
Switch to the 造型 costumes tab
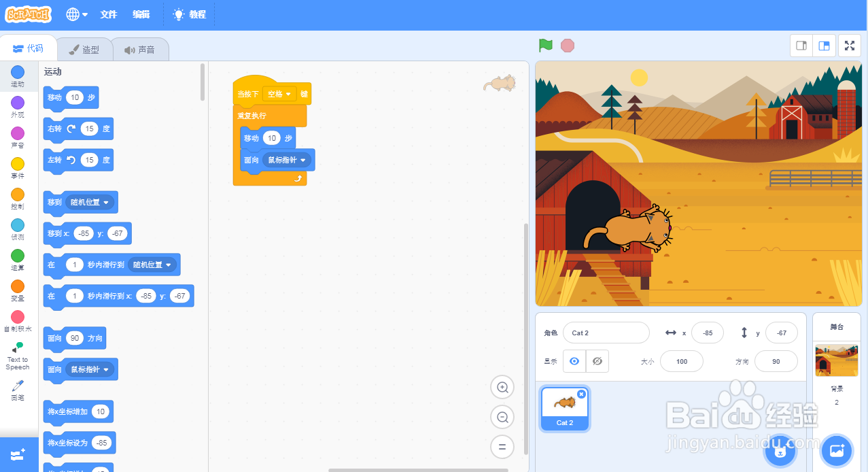(x=84, y=50)
